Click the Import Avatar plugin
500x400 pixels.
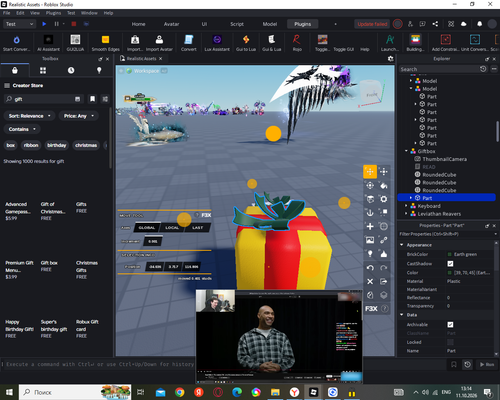pos(159,43)
